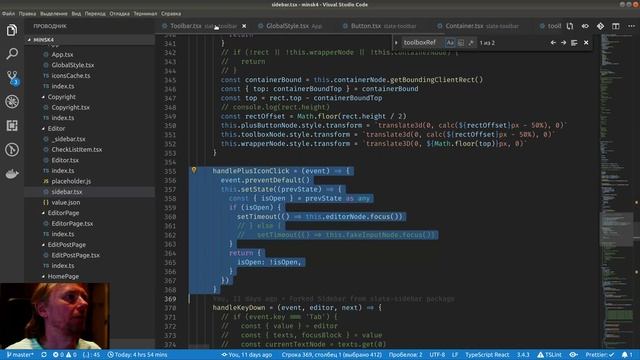Go to next match in find widget
The height and width of the screenshot is (360, 640).
pos(563,42)
